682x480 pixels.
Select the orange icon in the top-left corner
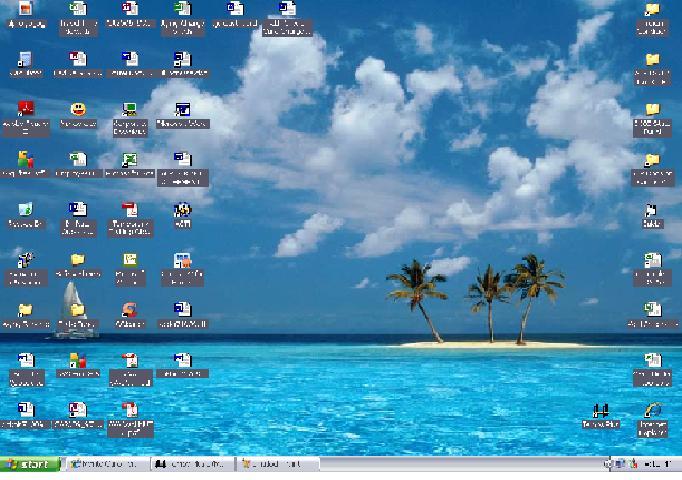(x=26, y=9)
